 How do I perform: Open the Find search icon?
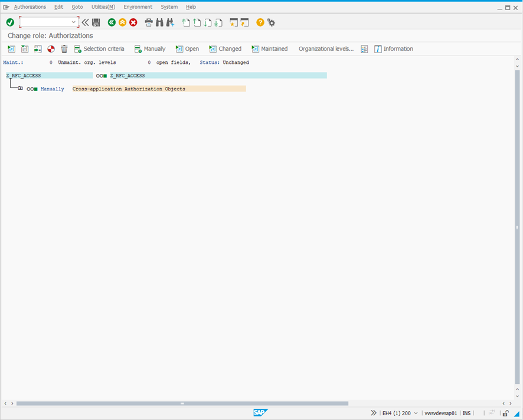[159, 22]
